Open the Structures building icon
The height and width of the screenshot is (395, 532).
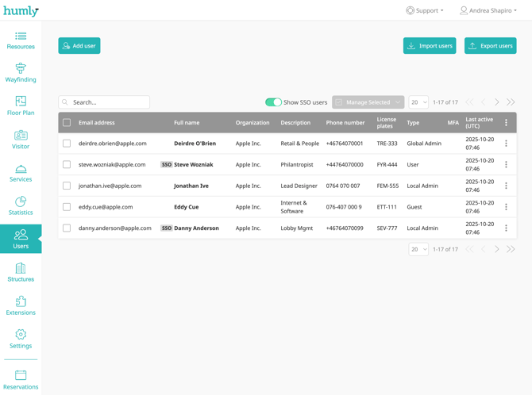tap(21, 268)
